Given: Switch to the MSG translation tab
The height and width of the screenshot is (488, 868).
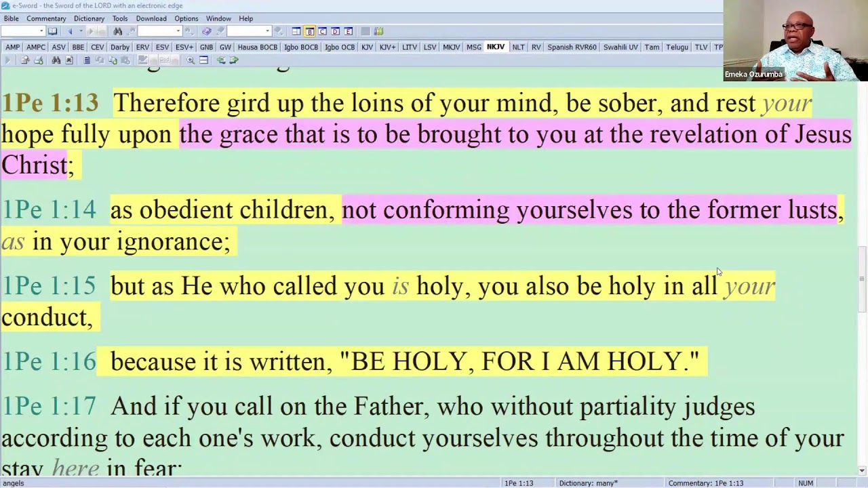Looking at the screenshot, I should (x=474, y=47).
